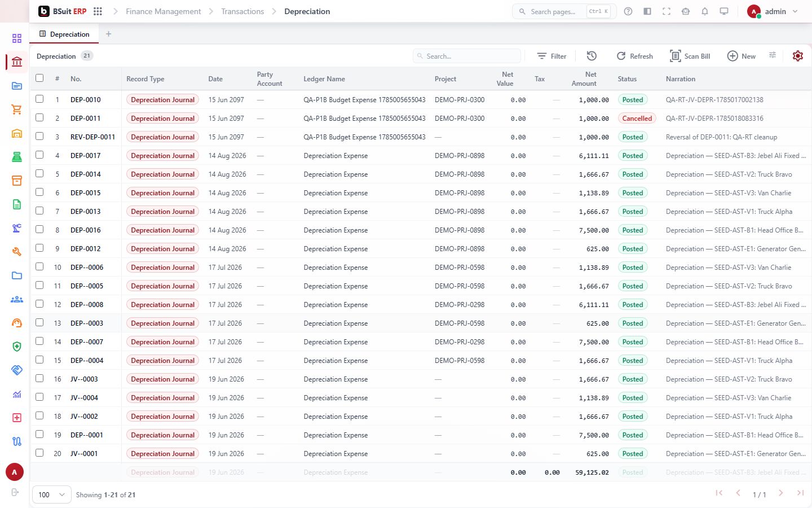812x508 pixels.
Task: Open the shield icon in sidebar
Action: point(17,347)
